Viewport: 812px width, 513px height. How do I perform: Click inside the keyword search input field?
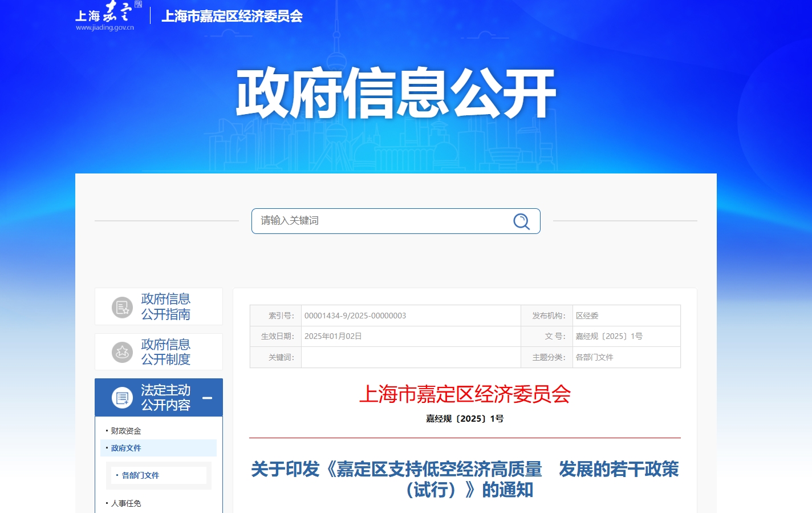(371, 221)
